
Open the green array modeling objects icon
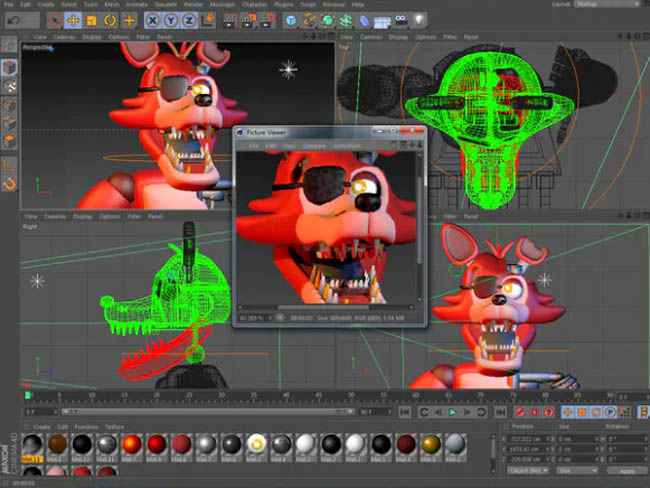point(346,21)
